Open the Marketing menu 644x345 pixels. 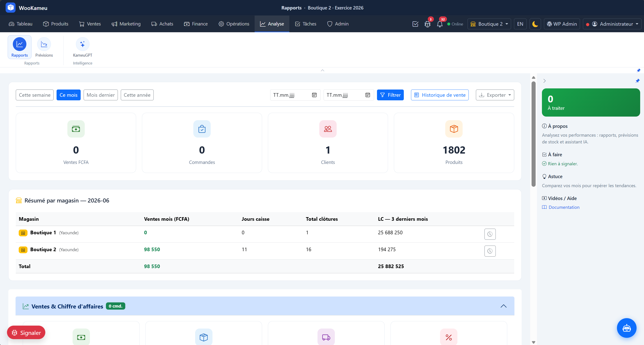pyautogui.click(x=126, y=24)
